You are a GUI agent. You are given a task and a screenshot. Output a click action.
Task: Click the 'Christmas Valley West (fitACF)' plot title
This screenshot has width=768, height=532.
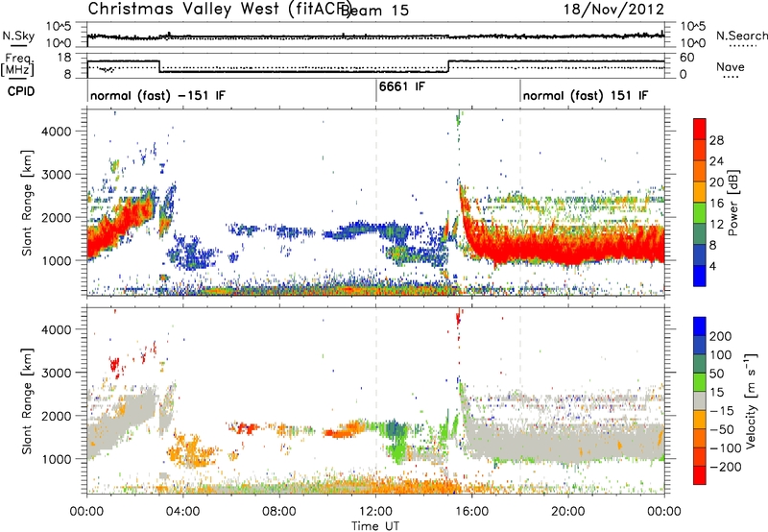pos(220,9)
